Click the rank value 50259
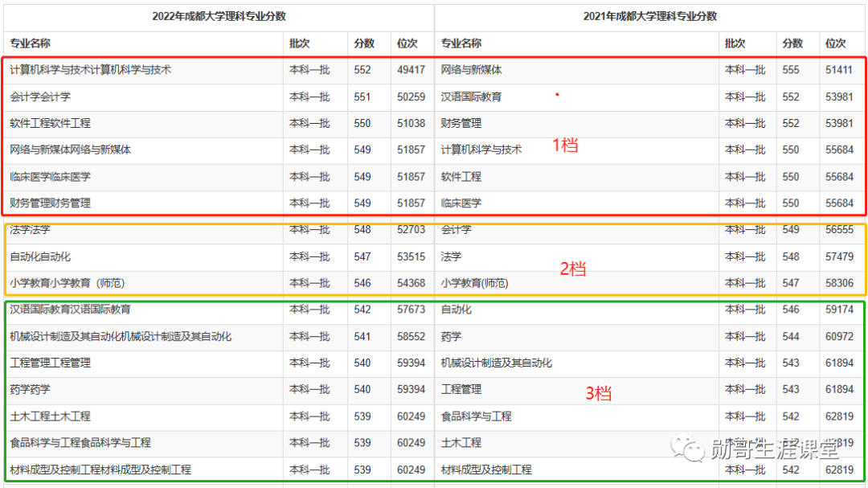Screen dimensions: 868x488 click(411, 97)
